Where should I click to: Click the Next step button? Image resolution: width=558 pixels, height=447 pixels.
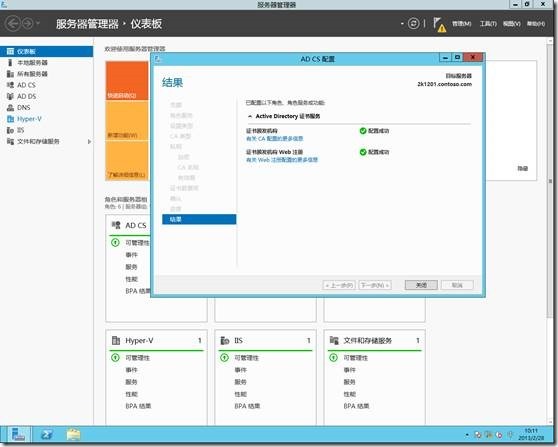[375, 285]
